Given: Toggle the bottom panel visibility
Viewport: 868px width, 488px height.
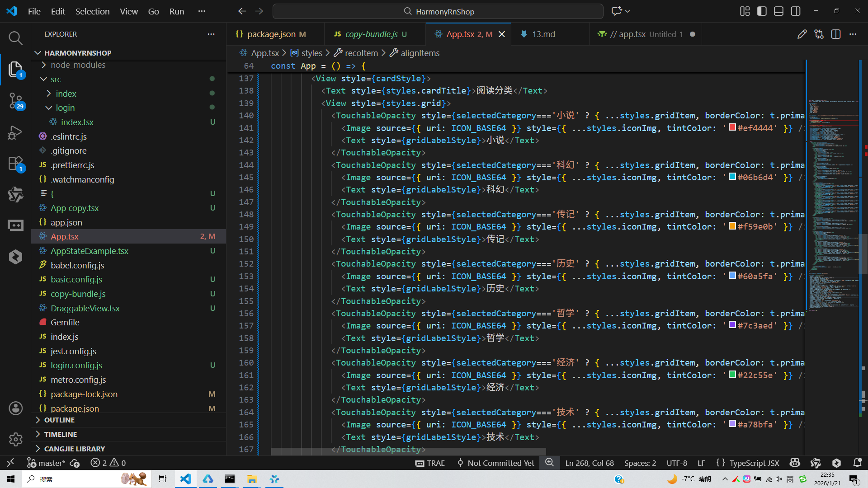Looking at the screenshot, I should coord(778,11).
